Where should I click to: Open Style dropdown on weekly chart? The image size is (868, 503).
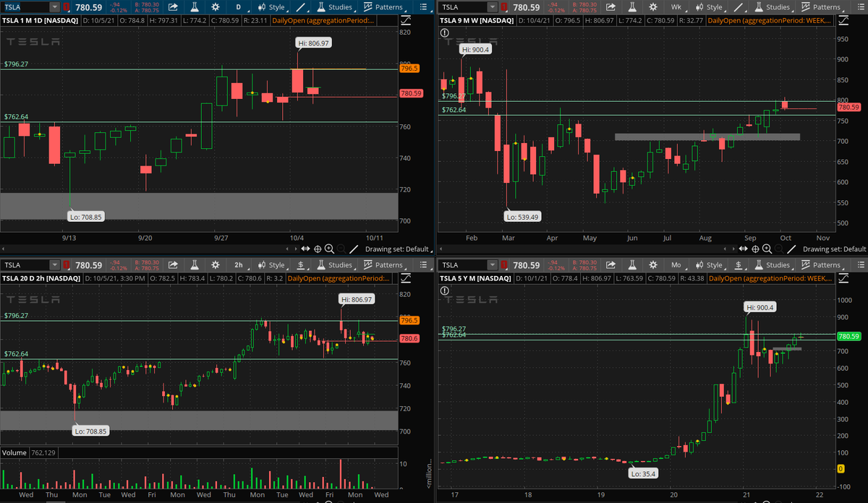[x=710, y=7]
